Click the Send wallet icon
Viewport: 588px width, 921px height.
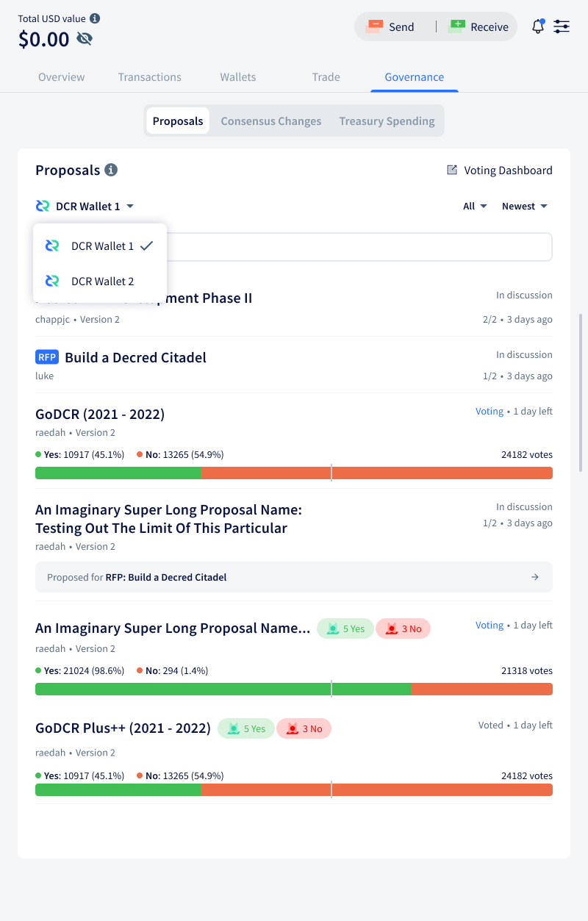(x=376, y=26)
